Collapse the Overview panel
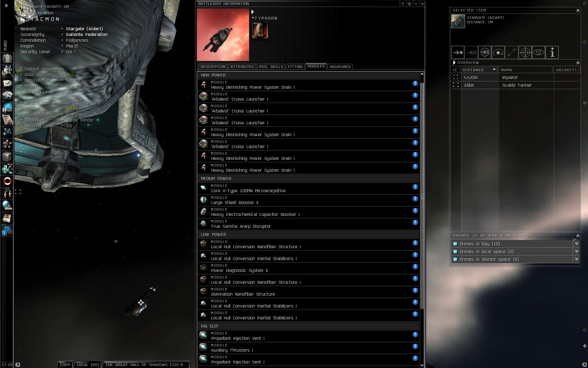The height and width of the screenshot is (368, 588). click(x=578, y=63)
